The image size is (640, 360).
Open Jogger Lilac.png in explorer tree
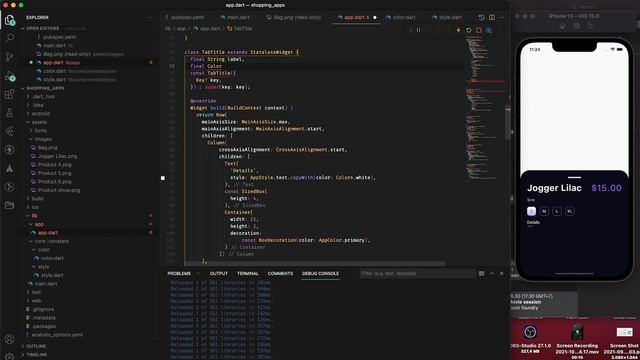point(57,156)
